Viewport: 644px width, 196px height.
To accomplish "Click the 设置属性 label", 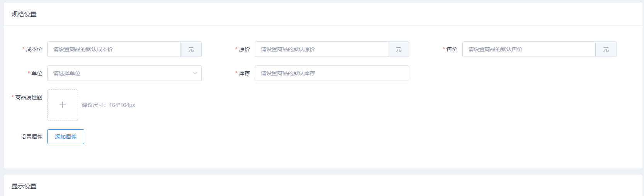I will pos(32,137).
